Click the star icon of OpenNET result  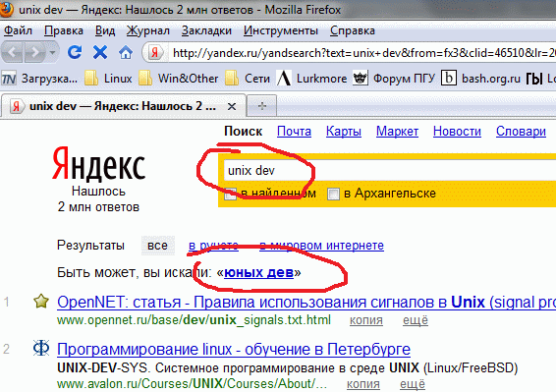[x=41, y=302]
